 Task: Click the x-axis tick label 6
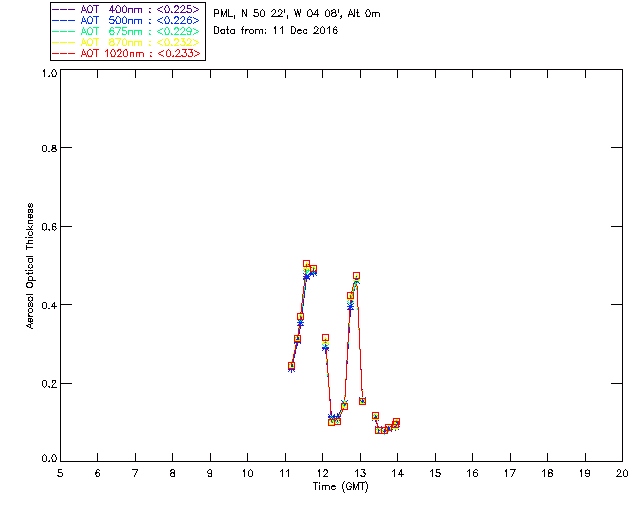pyautogui.click(x=98, y=473)
